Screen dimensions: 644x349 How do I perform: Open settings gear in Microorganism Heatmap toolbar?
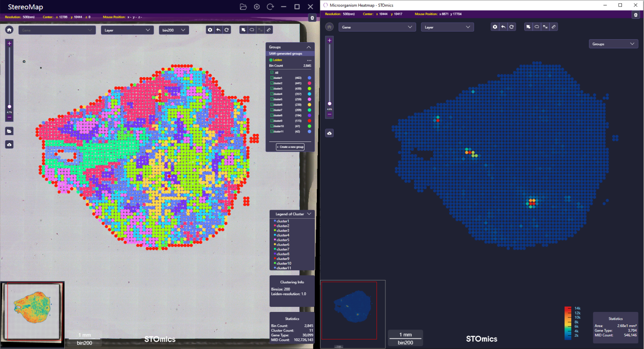pyautogui.click(x=495, y=27)
